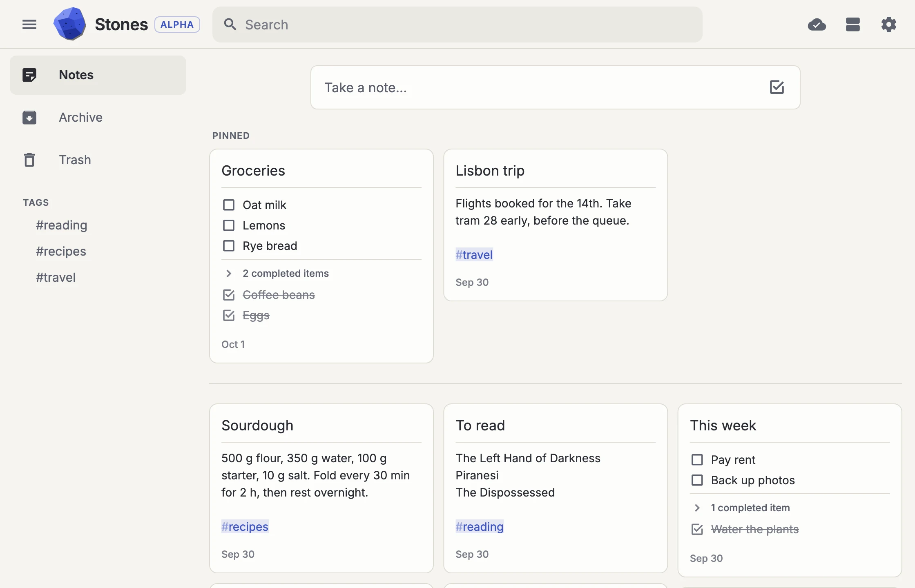Create new checklist note icon
The image size is (915, 588).
[777, 87]
